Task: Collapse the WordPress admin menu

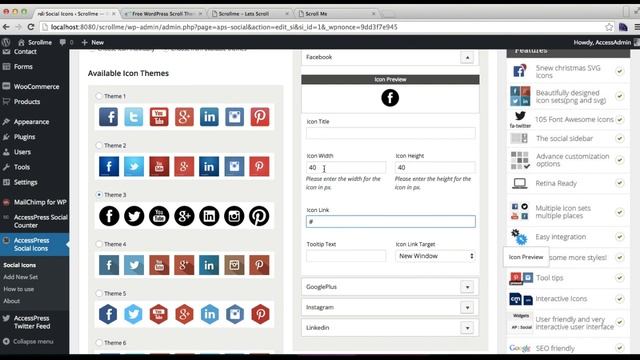Action: point(29,341)
